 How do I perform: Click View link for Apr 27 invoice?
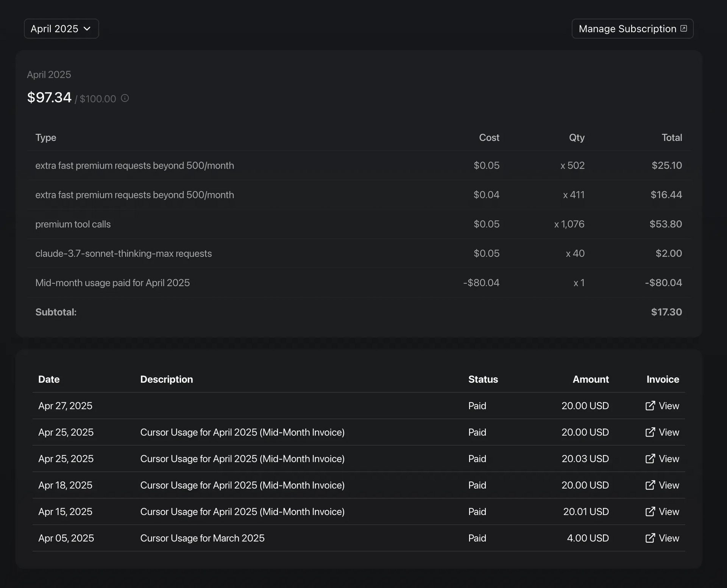(669, 406)
